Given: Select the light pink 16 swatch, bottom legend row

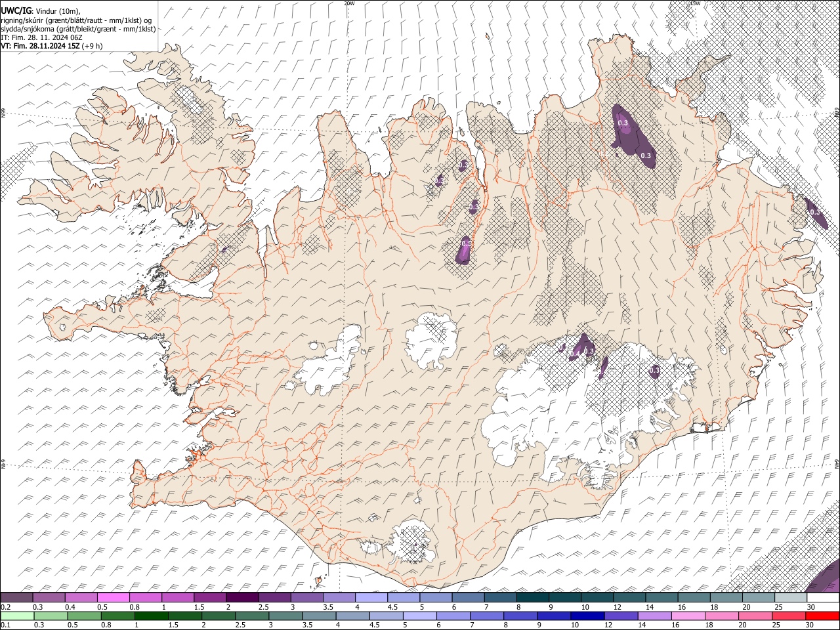Looking at the screenshot, I should point(689,616).
